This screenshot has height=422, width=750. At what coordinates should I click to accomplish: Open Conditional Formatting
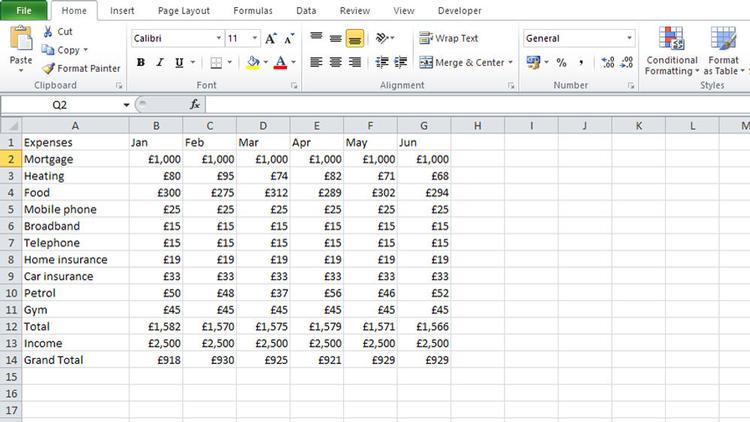coord(672,50)
